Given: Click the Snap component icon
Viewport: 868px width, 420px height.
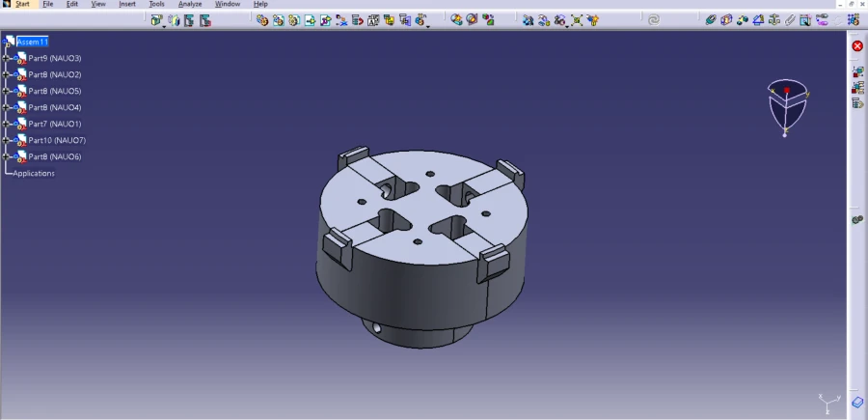Looking at the screenshot, I should [x=544, y=20].
